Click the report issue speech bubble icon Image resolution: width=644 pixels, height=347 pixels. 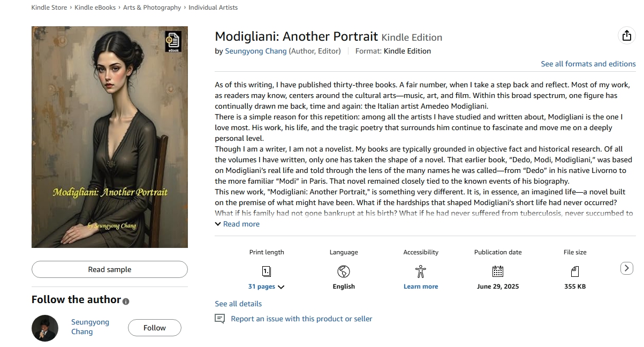pyautogui.click(x=219, y=319)
